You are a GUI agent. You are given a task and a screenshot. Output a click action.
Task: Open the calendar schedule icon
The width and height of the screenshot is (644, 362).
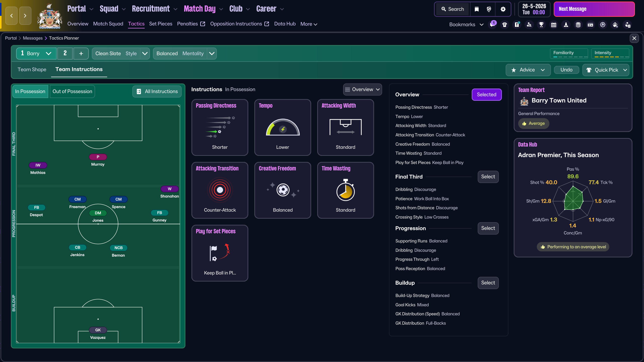554,25
